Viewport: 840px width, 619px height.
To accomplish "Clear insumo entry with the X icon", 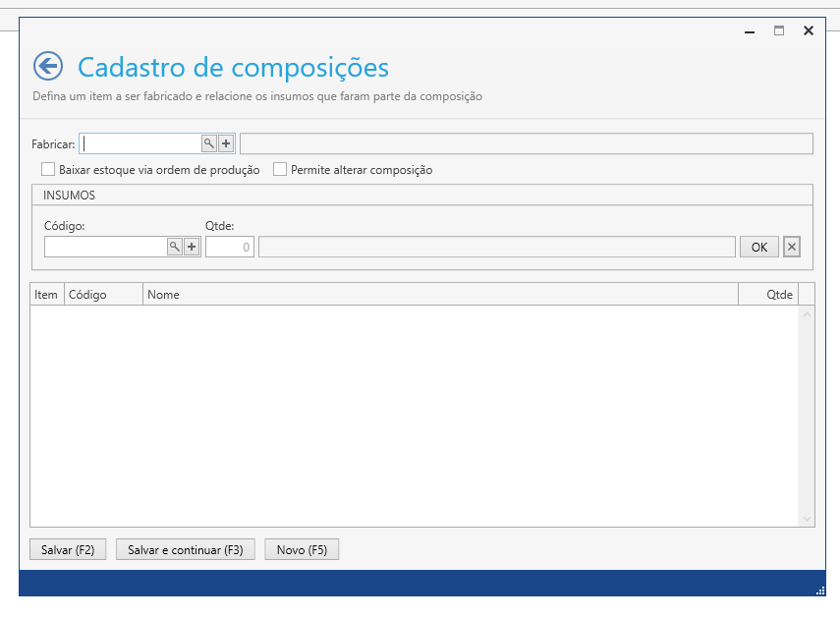I will click(792, 247).
